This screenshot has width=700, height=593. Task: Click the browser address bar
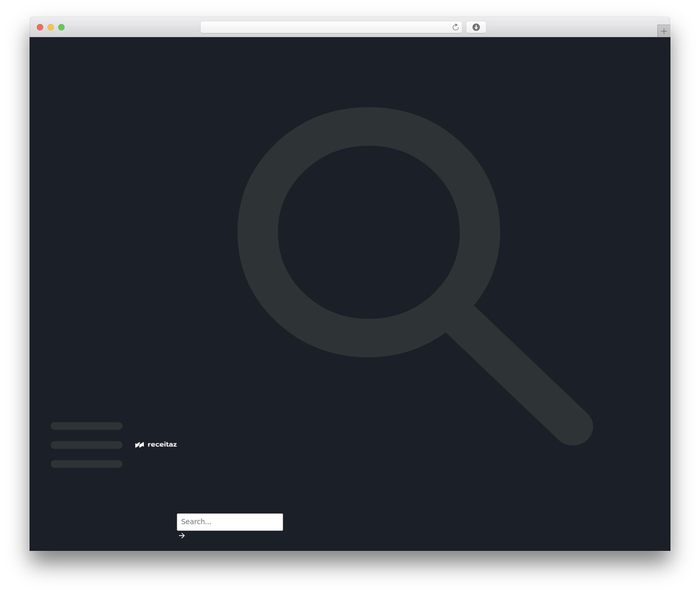pos(331,27)
